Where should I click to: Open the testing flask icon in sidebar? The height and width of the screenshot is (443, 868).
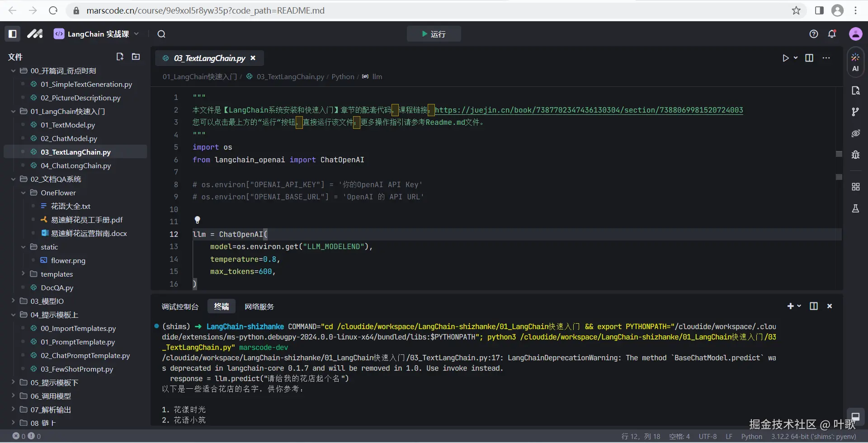[855, 208]
